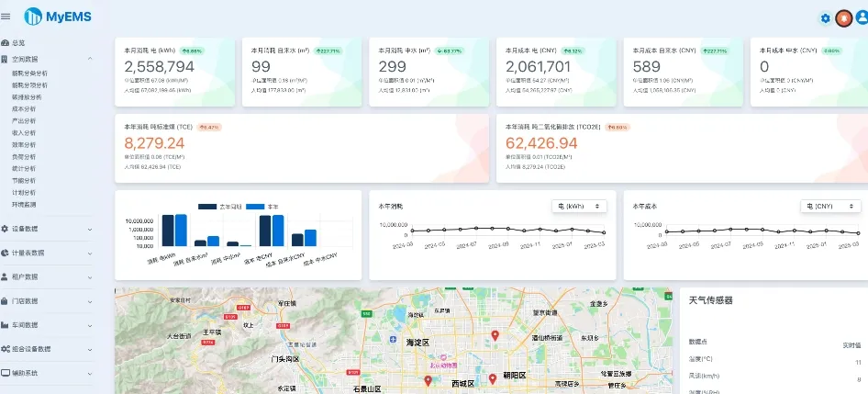
Task: Click the MyEMS logo
Action: pos(58,17)
